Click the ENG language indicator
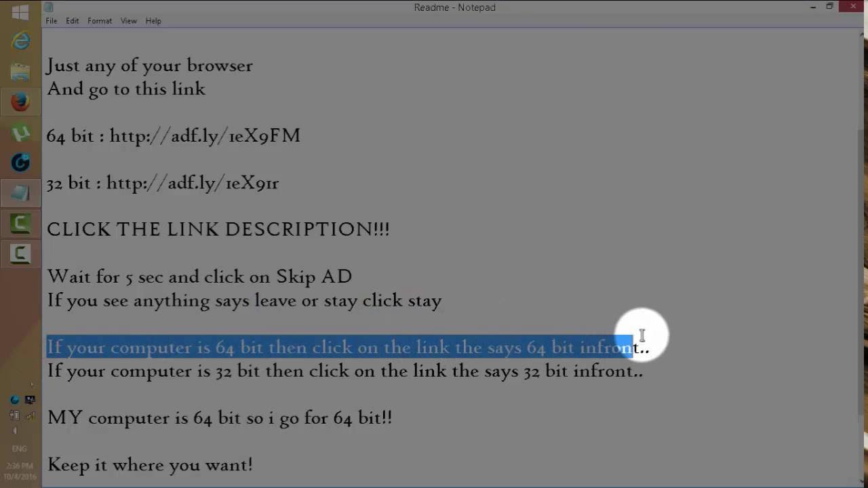This screenshot has width=868, height=488. (x=20, y=449)
